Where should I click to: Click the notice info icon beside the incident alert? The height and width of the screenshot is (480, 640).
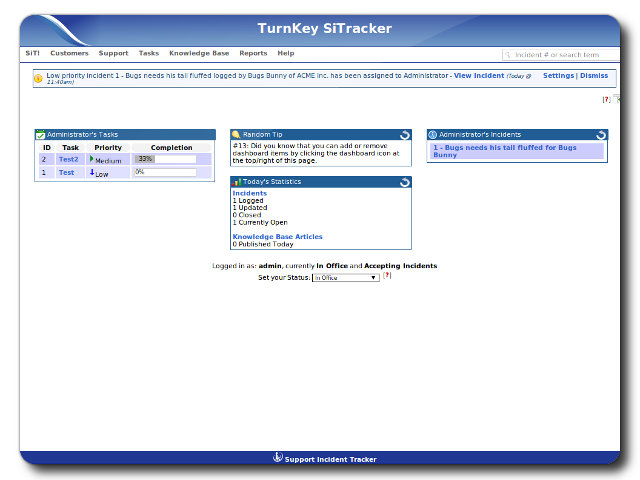pos(39,77)
